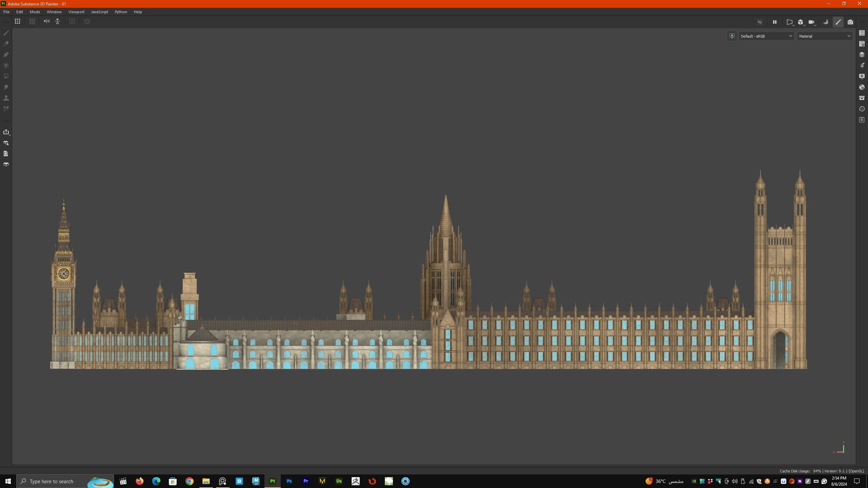This screenshot has width=868, height=488.
Task: Select the Eraser tool
Action: [x=6, y=44]
